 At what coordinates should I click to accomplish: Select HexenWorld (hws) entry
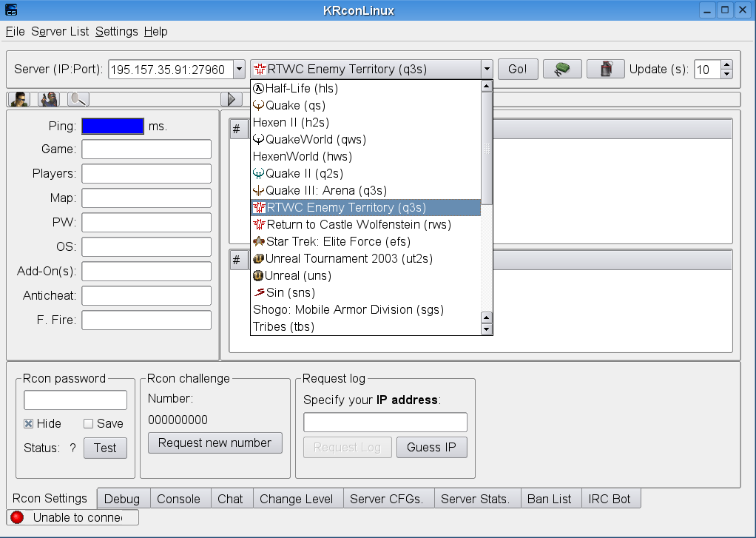[x=365, y=156]
